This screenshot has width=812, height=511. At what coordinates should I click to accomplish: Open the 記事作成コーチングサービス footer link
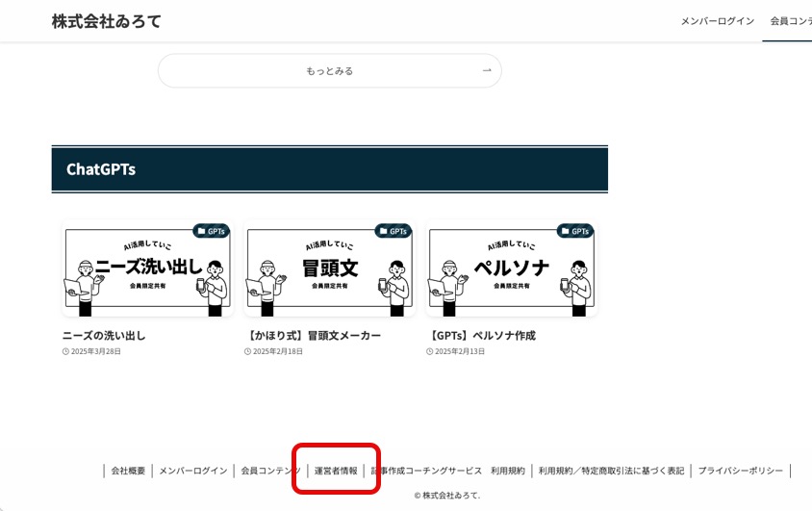pyautogui.click(x=427, y=471)
